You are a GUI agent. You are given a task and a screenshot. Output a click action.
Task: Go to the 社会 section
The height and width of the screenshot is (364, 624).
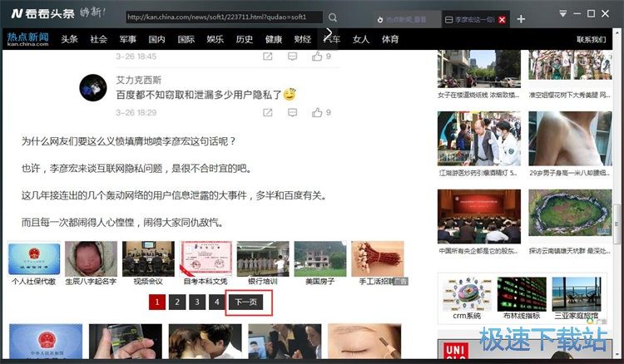coord(99,39)
